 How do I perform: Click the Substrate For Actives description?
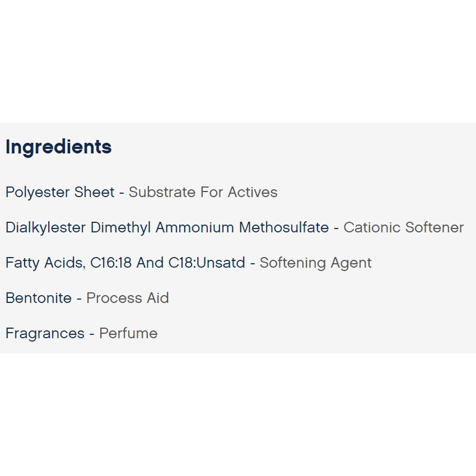tap(203, 192)
